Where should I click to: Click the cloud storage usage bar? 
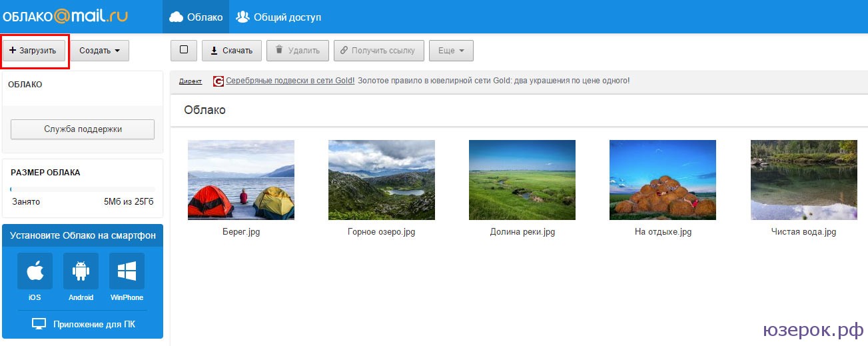click(x=83, y=189)
